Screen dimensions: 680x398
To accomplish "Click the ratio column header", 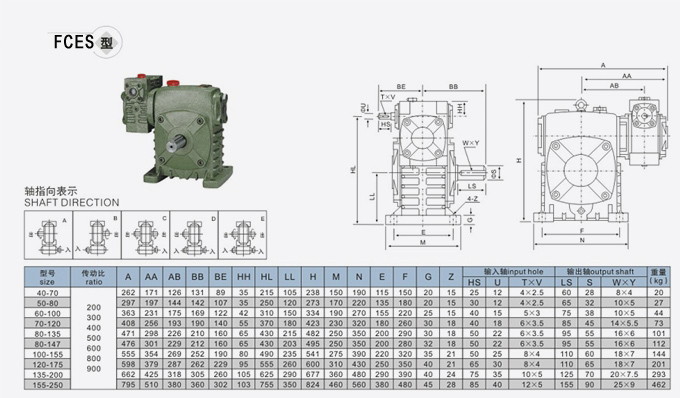I will tap(93, 277).
